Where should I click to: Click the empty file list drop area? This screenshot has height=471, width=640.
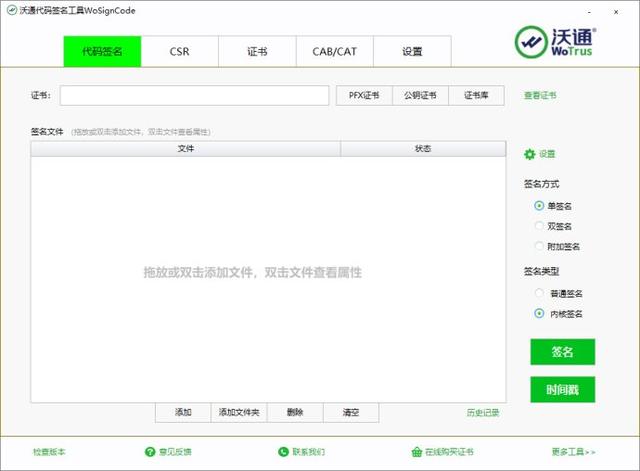click(268, 280)
